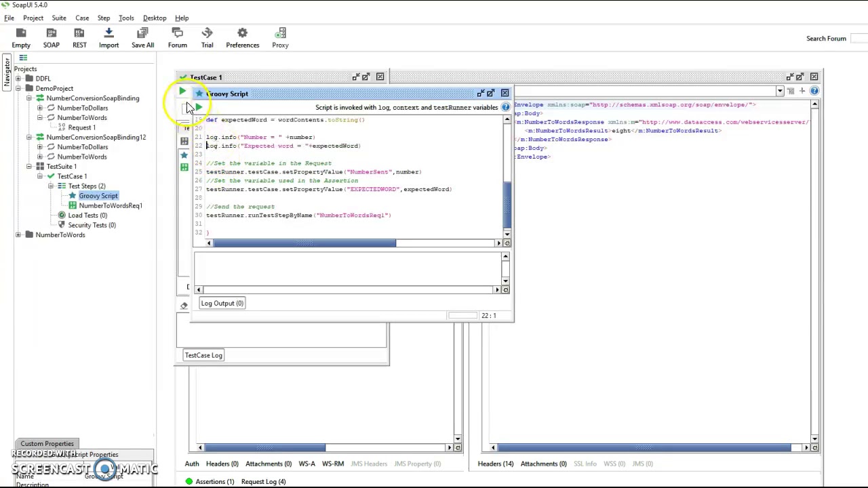Open help icon in the response panel toolbar
Viewport: 868px width, 488px height.
[814, 91]
